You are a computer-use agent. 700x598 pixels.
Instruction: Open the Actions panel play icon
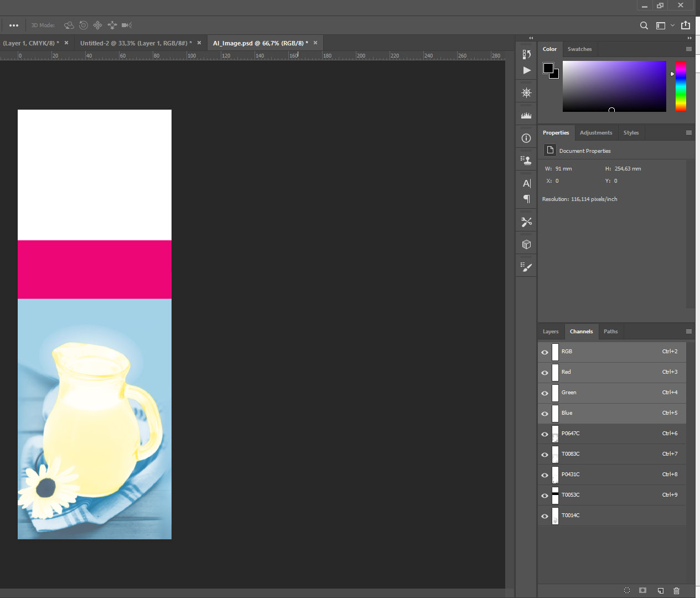(526, 70)
